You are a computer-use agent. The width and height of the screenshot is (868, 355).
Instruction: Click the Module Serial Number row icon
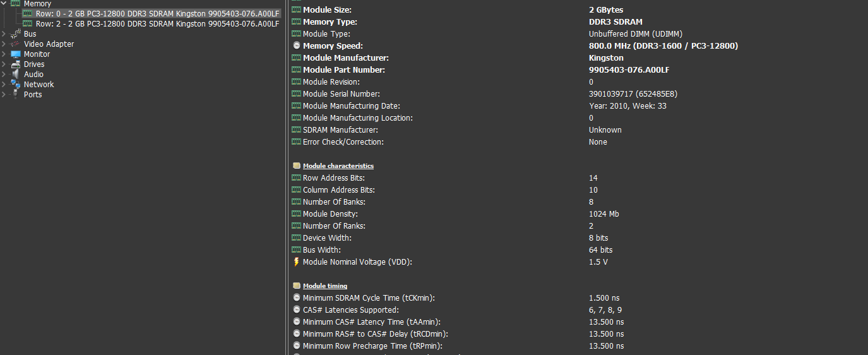click(297, 94)
